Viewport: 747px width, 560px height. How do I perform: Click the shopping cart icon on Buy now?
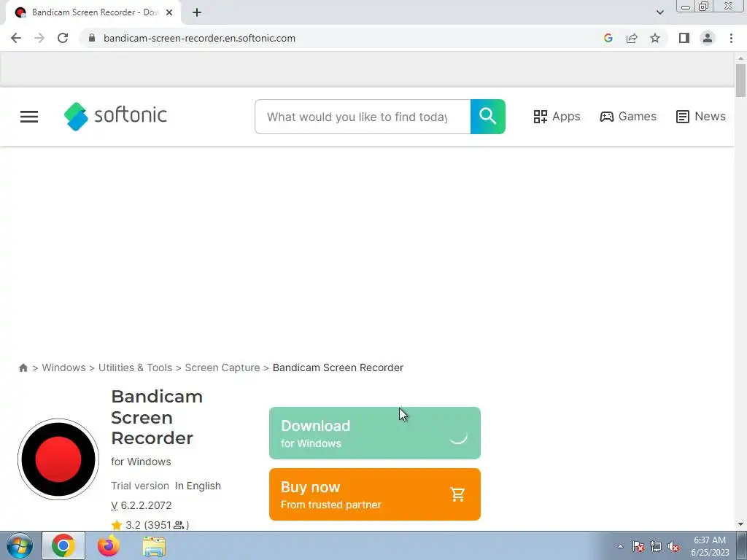tap(458, 494)
